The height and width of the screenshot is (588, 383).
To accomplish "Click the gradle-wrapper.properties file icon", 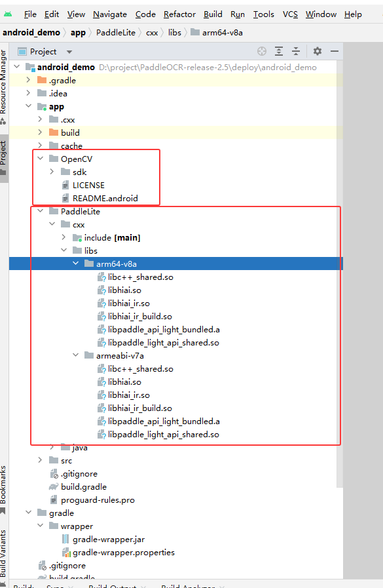I will tap(66, 553).
